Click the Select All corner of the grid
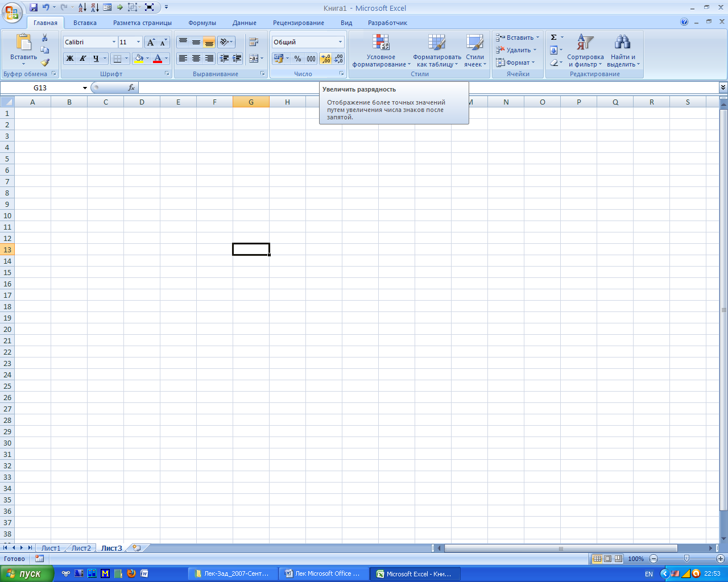Image resolution: width=728 pixels, height=582 pixels. click(x=7, y=102)
